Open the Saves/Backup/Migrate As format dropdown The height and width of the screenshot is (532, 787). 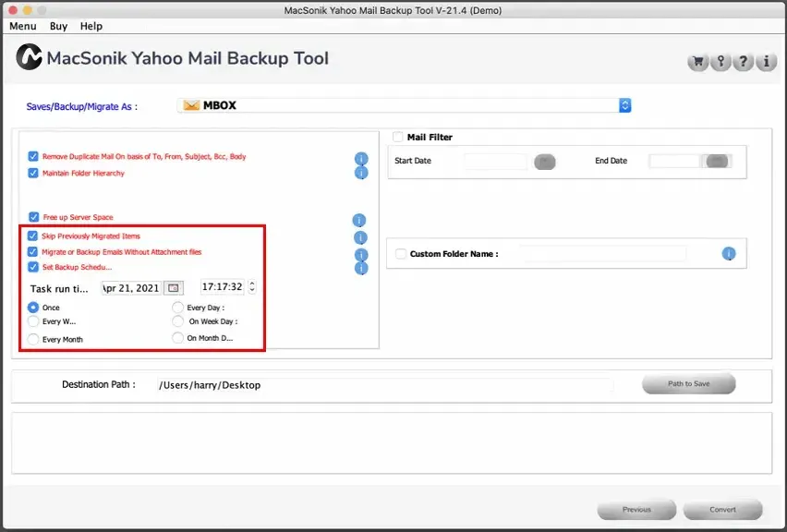coord(404,105)
